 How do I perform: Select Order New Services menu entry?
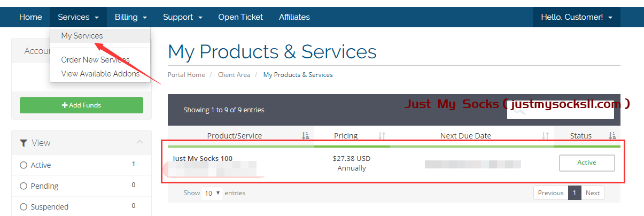[x=95, y=60]
